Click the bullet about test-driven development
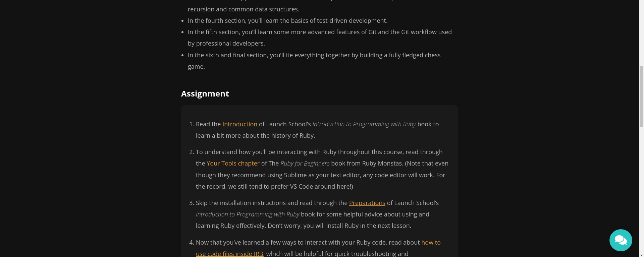Image resolution: width=644 pixels, height=257 pixels. [287, 20]
